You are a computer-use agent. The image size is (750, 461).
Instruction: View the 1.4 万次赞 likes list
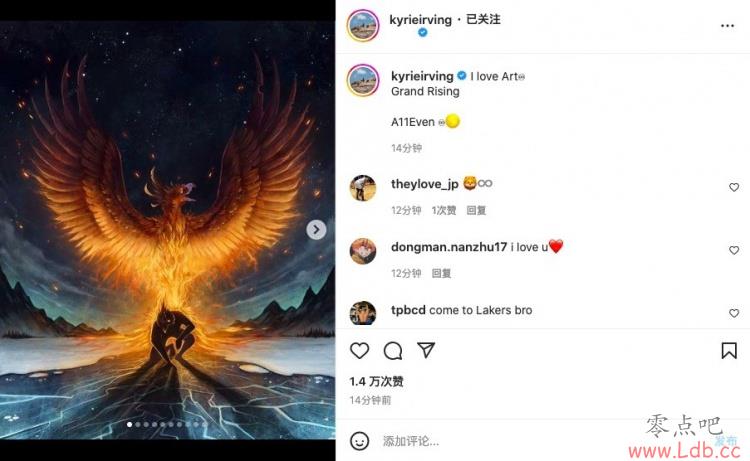pyautogui.click(x=376, y=382)
